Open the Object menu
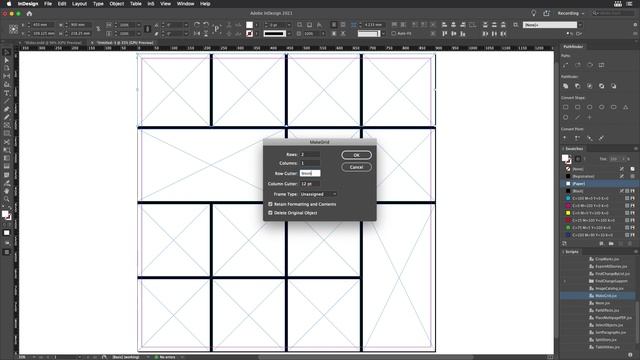Viewport: 640px width, 360px height. [117, 4]
